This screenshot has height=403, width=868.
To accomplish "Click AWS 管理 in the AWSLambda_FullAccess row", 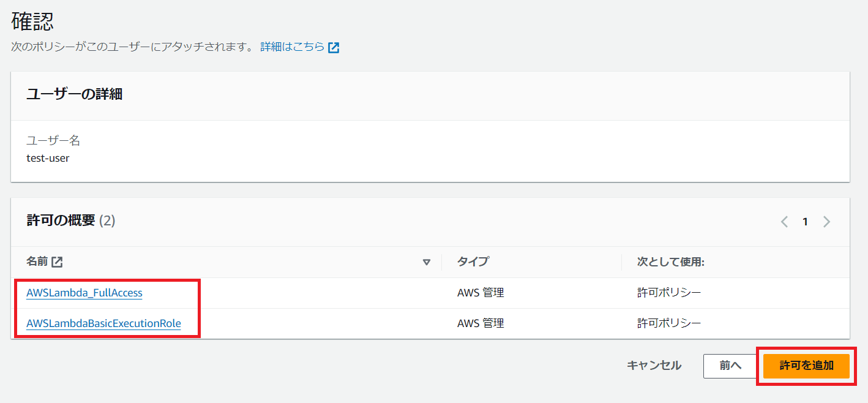I will (x=480, y=293).
